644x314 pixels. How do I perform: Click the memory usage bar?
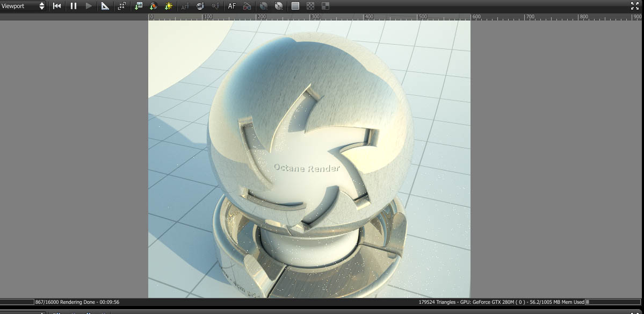pyautogui.click(x=612, y=302)
